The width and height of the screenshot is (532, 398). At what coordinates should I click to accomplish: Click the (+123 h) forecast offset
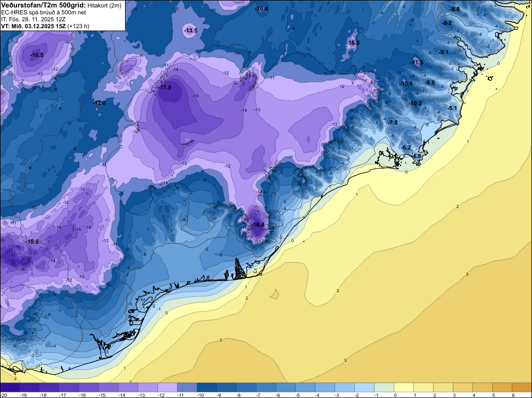click(78, 26)
